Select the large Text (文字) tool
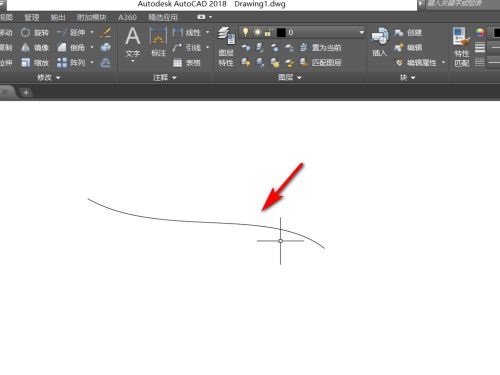500x375 pixels. tap(133, 42)
